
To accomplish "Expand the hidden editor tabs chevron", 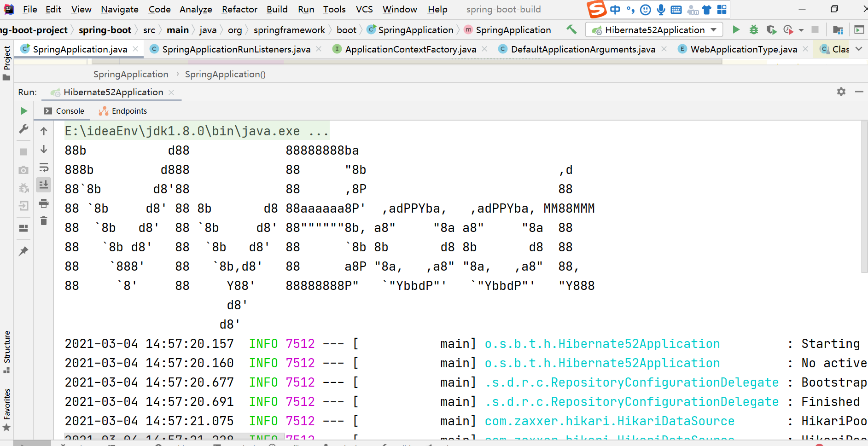I will click(x=859, y=49).
